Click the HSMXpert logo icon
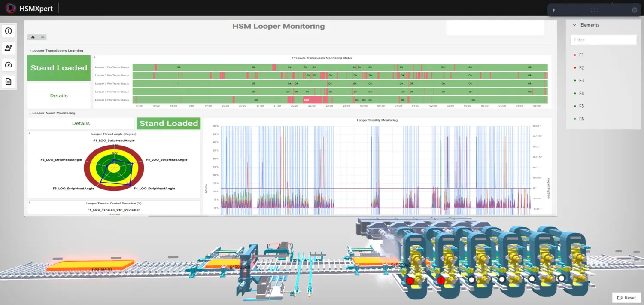The image size is (644, 305). 10,8
